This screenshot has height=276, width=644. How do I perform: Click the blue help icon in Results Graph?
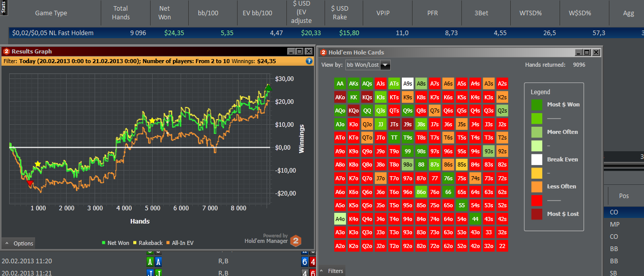pyautogui.click(x=309, y=61)
